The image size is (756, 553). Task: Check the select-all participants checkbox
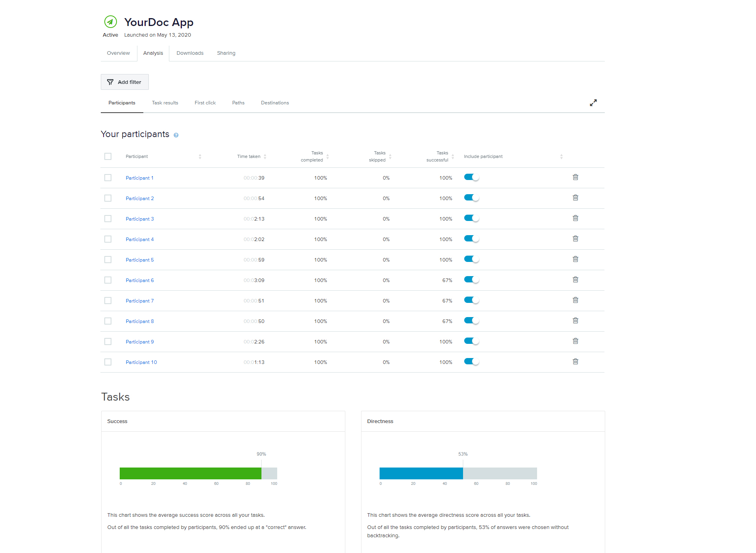tap(108, 156)
